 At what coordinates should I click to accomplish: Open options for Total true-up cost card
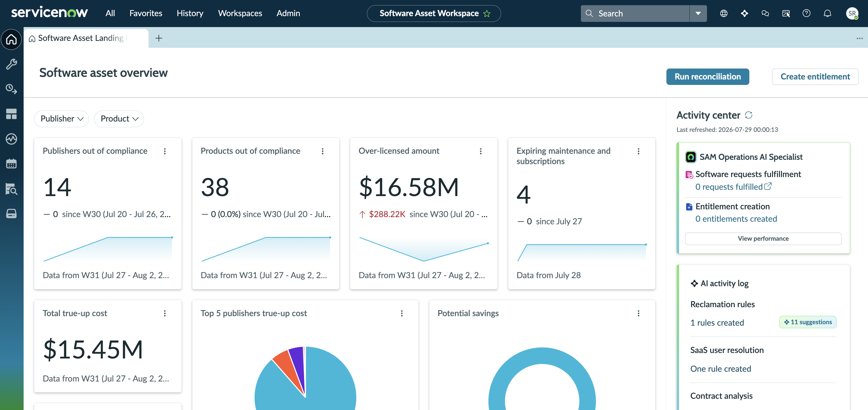(x=165, y=313)
